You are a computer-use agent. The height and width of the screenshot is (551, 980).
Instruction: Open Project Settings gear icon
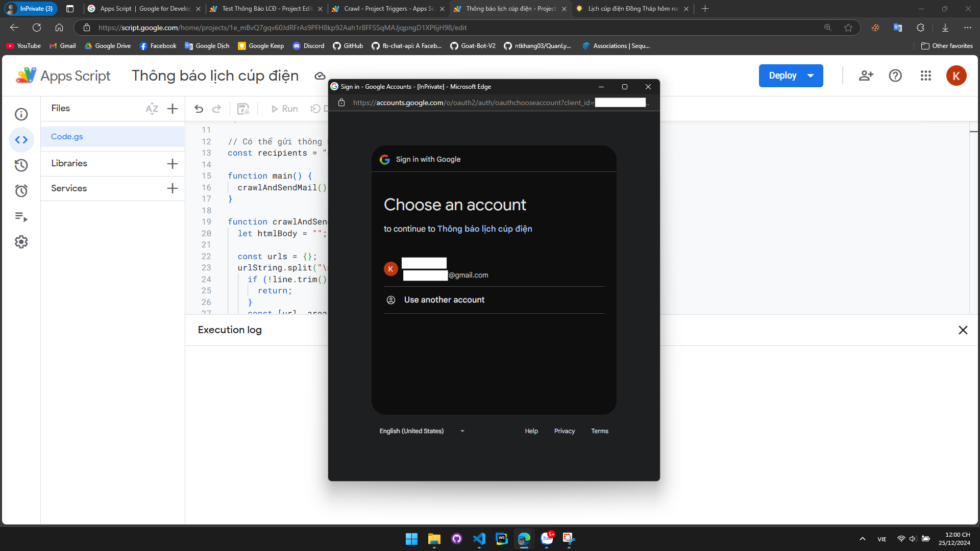tap(21, 242)
